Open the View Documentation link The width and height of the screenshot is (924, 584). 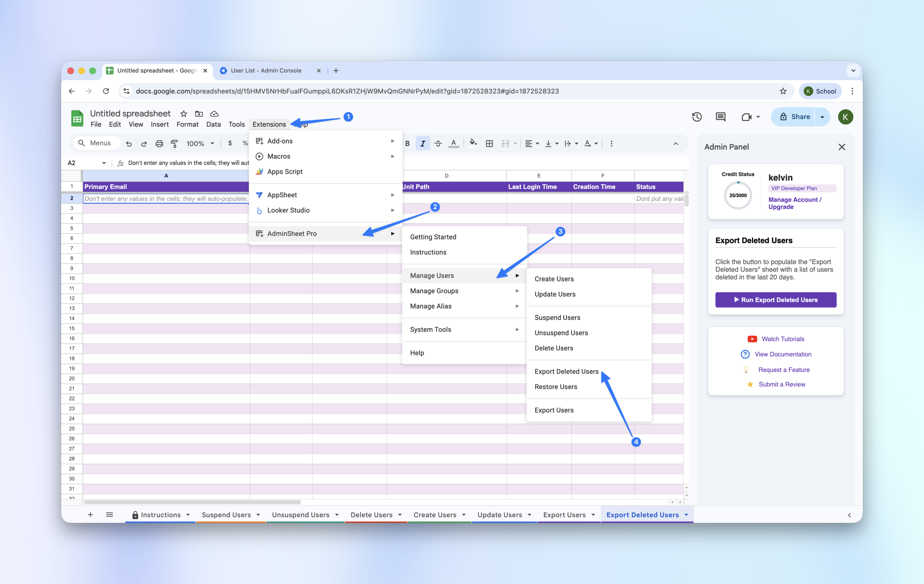tap(783, 354)
